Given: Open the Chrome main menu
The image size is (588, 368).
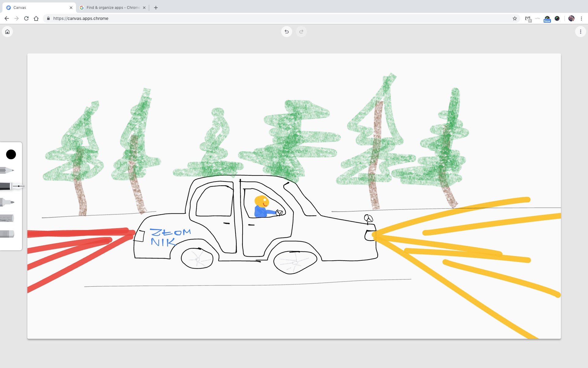Looking at the screenshot, I should coord(581,18).
